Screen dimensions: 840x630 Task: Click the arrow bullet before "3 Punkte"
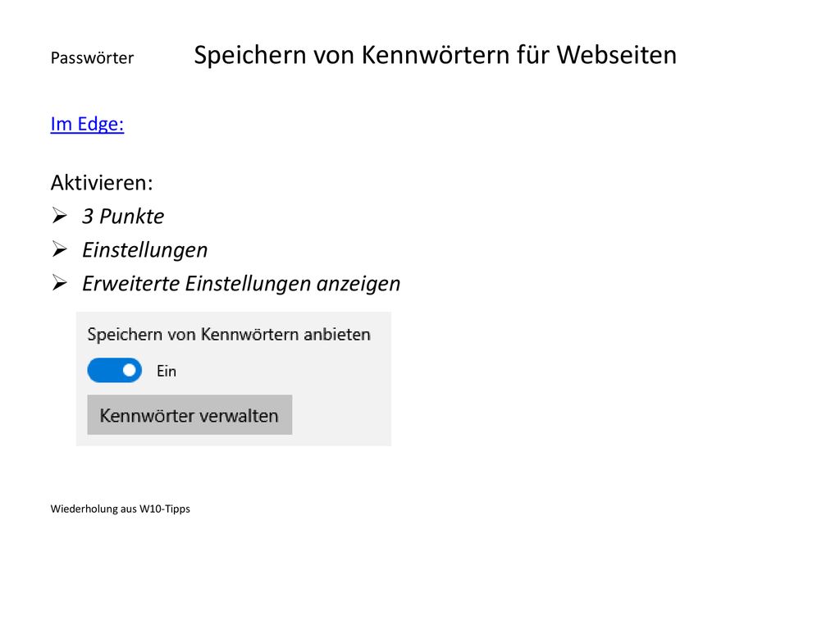click(59, 216)
